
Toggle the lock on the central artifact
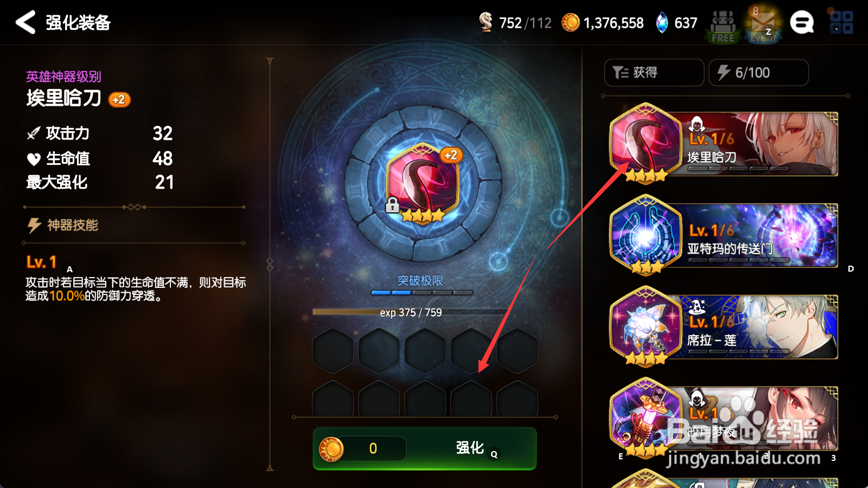392,205
